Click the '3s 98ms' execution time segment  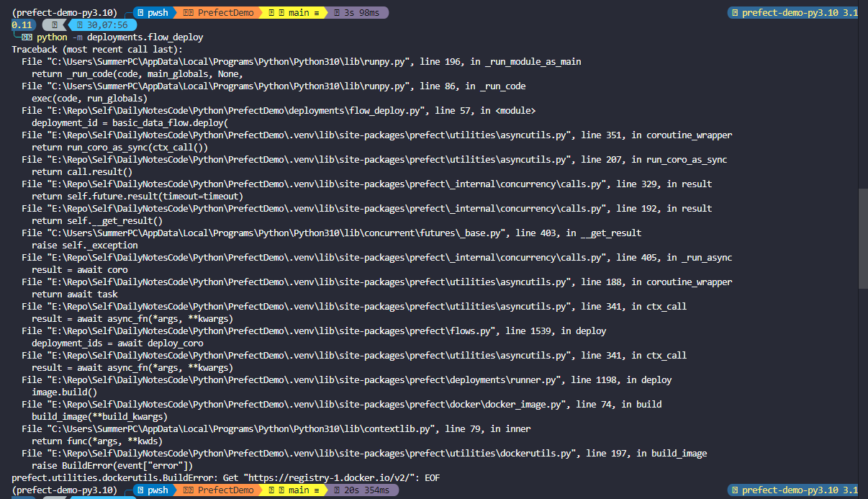359,12
